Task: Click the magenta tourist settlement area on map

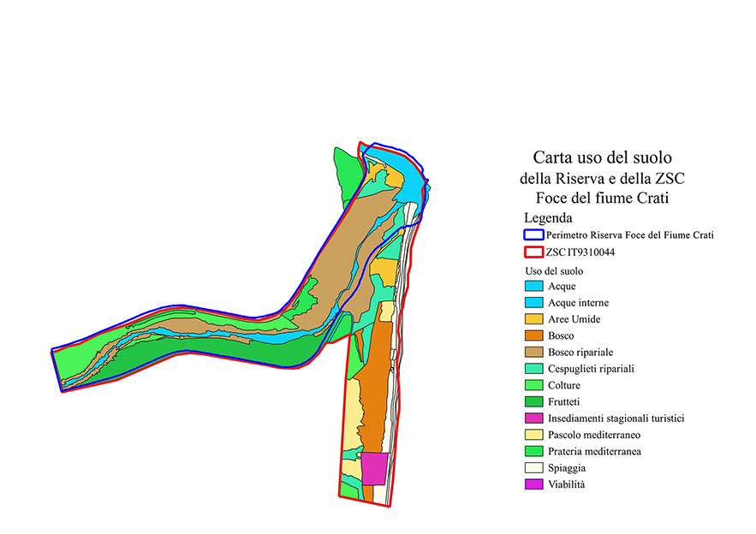Action: click(x=374, y=469)
